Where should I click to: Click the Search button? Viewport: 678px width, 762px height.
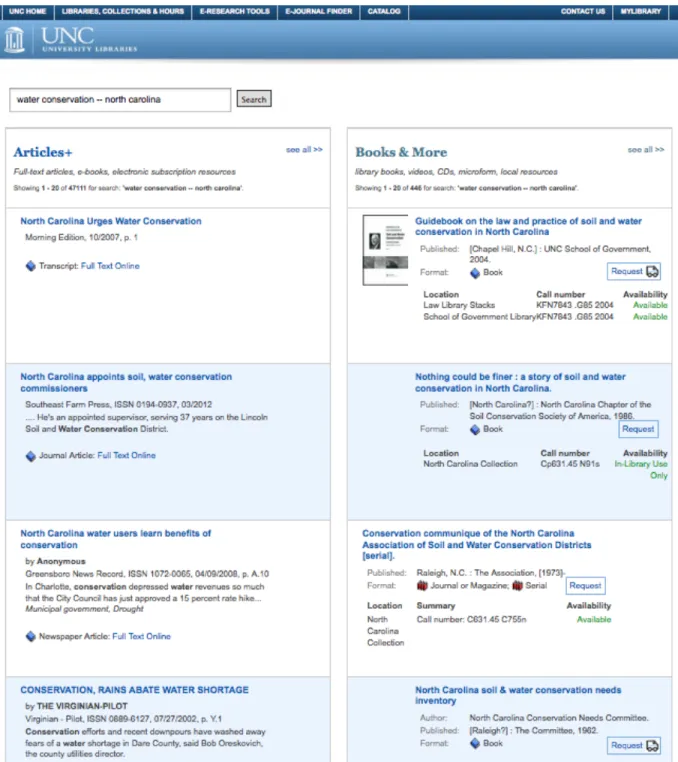[x=254, y=99]
